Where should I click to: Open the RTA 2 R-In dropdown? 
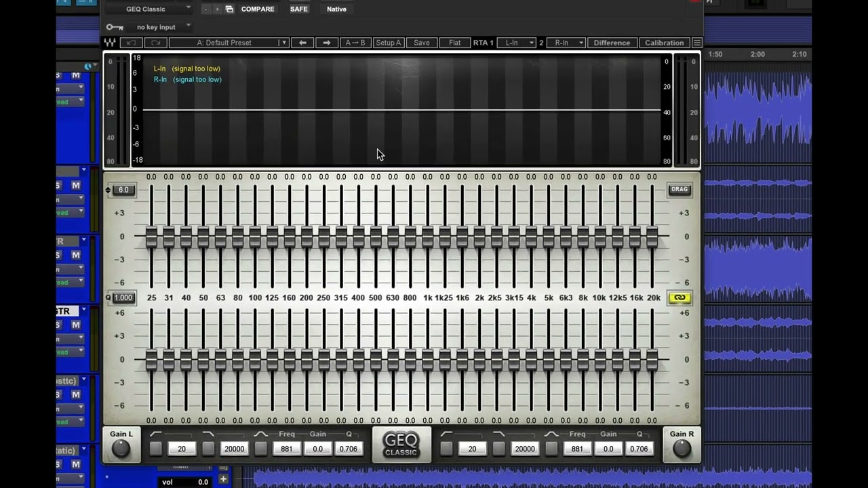(566, 43)
